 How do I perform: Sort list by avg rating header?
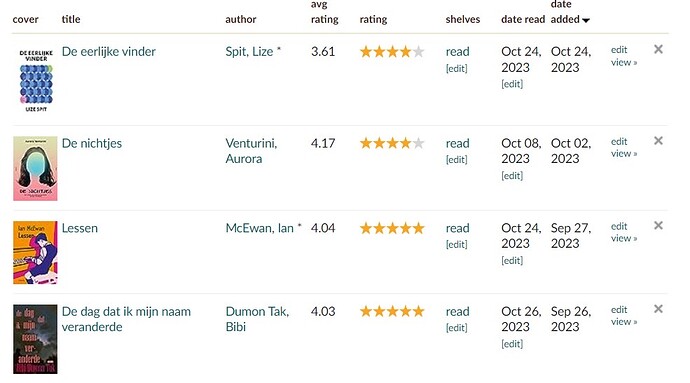pyautogui.click(x=324, y=12)
